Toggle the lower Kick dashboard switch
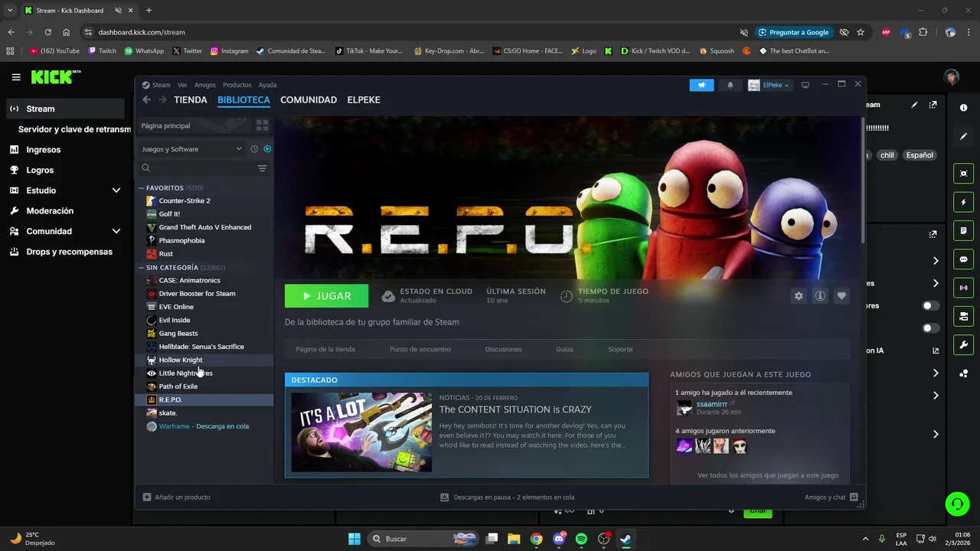Viewport: 980px width, 551px height. click(930, 328)
